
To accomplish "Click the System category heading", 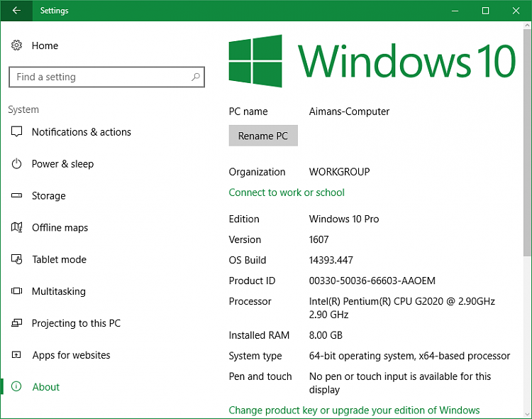I will (23, 109).
